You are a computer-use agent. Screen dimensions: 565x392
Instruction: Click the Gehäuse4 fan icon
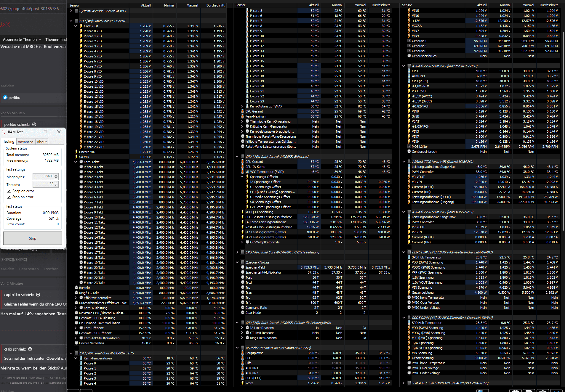409,41
